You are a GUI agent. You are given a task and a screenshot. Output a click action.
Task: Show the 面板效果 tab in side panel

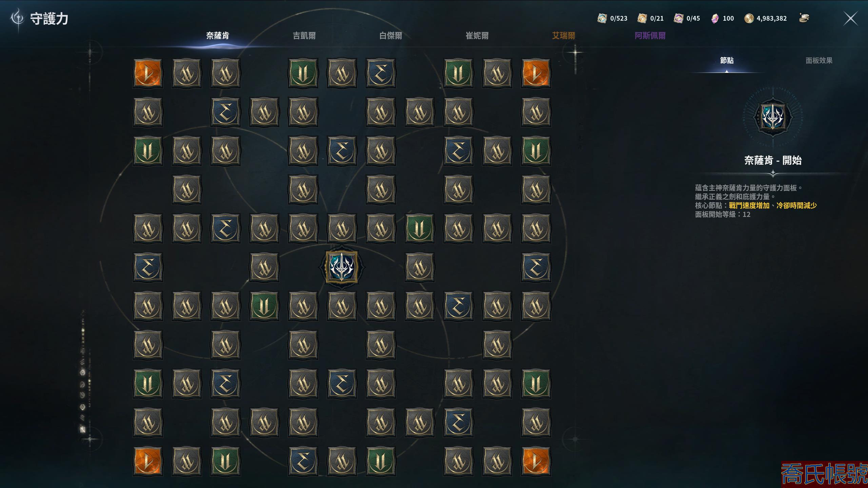[819, 60]
